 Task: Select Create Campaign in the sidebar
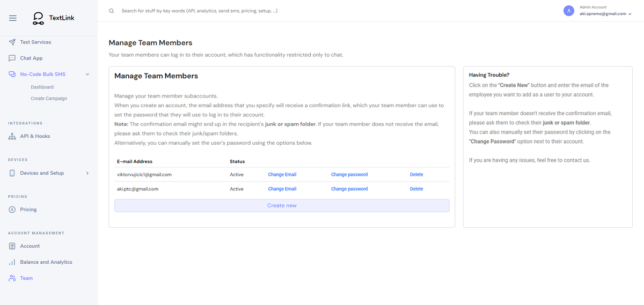tap(49, 99)
